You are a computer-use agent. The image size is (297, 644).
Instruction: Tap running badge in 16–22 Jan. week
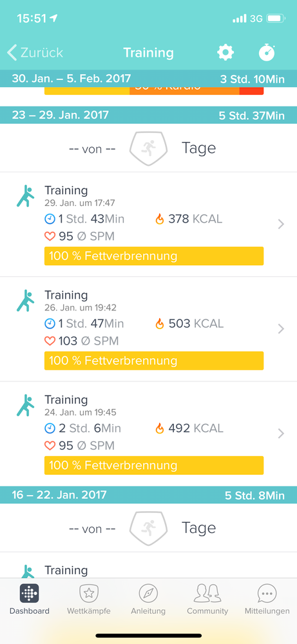point(148,528)
